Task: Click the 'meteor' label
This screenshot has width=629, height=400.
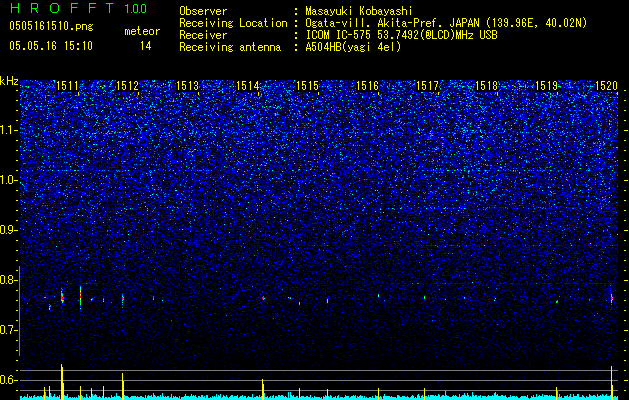Action: click(x=142, y=31)
